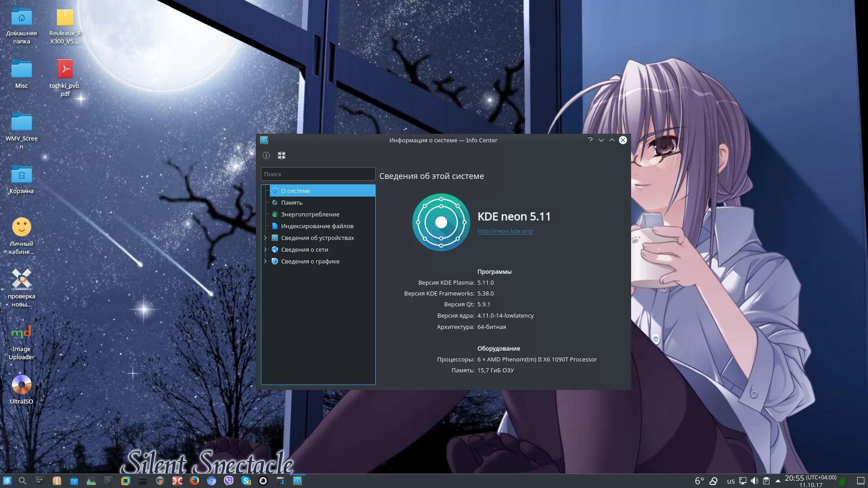Launch Image Uploader from desktop

click(x=21, y=342)
